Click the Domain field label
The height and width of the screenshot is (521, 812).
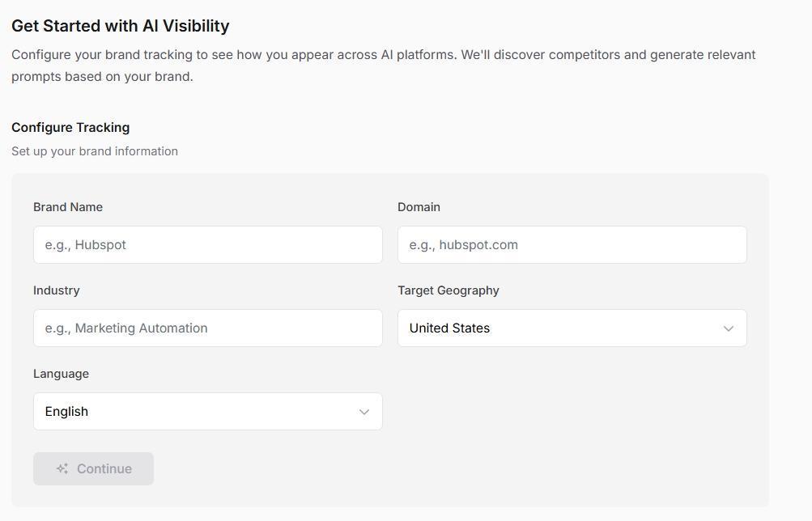(419, 207)
